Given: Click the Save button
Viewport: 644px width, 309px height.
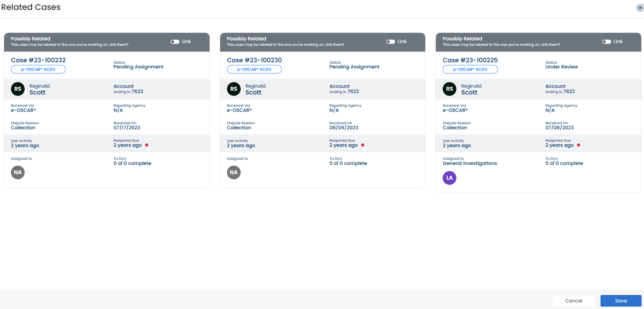Looking at the screenshot, I should [x=621, y=301].
